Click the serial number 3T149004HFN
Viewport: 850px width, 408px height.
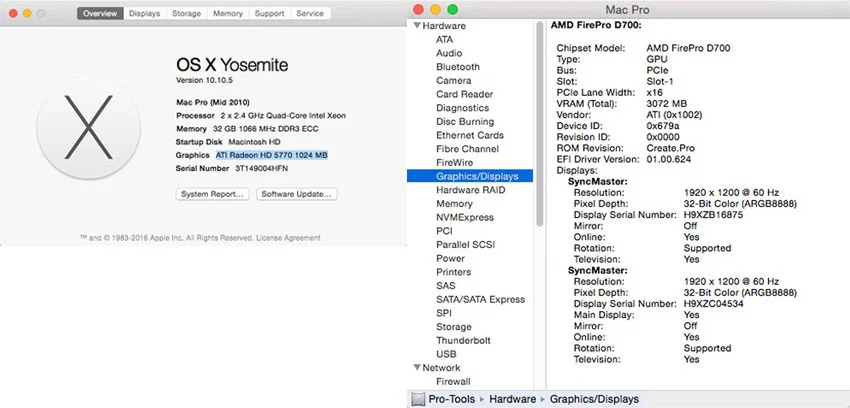261,169
